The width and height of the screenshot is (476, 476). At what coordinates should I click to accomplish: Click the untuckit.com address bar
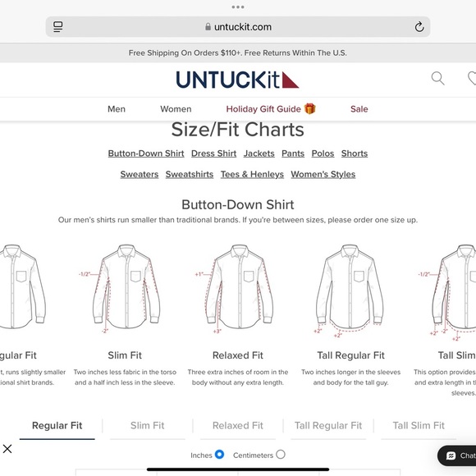tap(238, 27)
